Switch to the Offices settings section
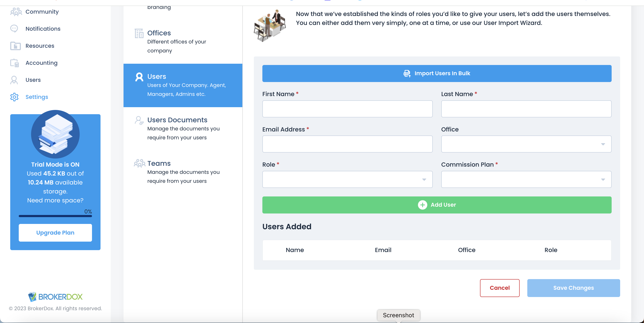The width and height of the screenshot is (644, 323). (x=183, y=42)
